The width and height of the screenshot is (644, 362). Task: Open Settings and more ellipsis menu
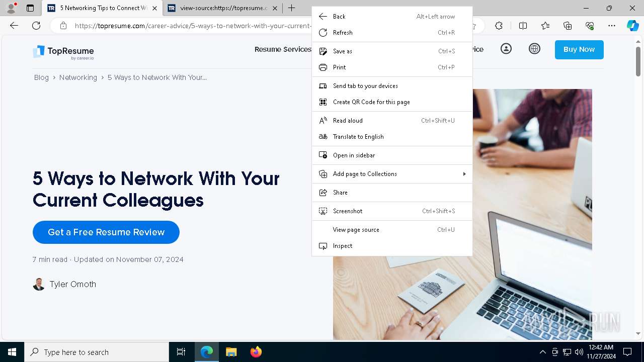point(612,26)
